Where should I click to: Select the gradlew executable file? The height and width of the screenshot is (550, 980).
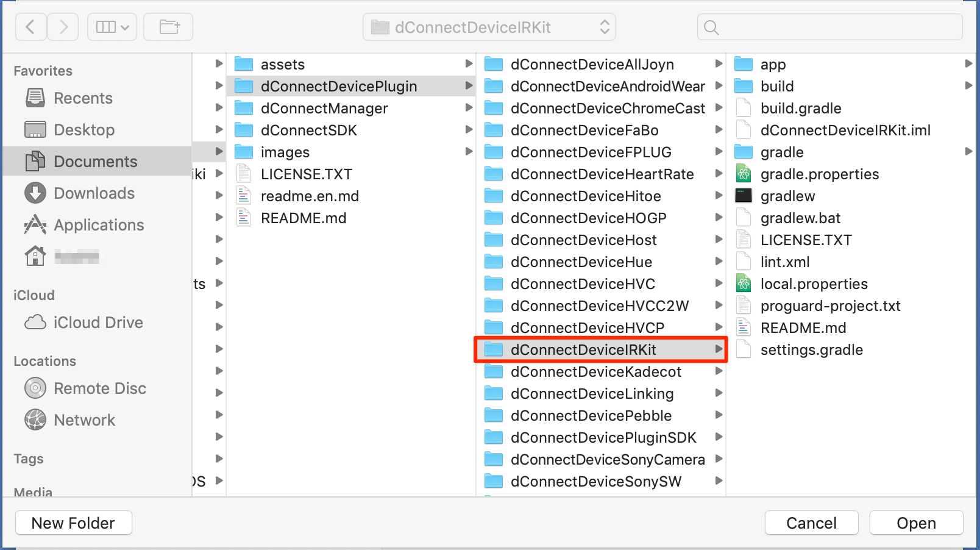787,196
